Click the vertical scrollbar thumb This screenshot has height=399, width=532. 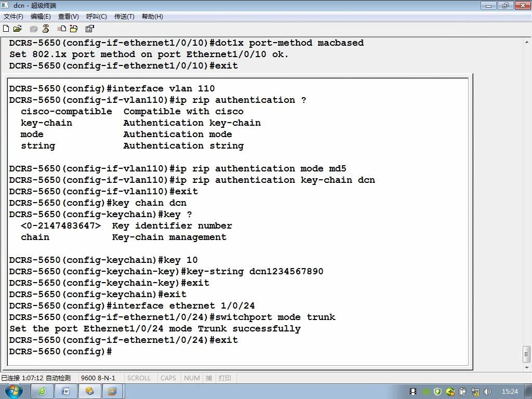tap(527, 354)
